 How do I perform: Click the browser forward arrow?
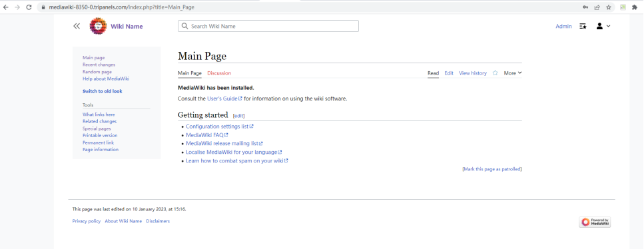point(17,7)
